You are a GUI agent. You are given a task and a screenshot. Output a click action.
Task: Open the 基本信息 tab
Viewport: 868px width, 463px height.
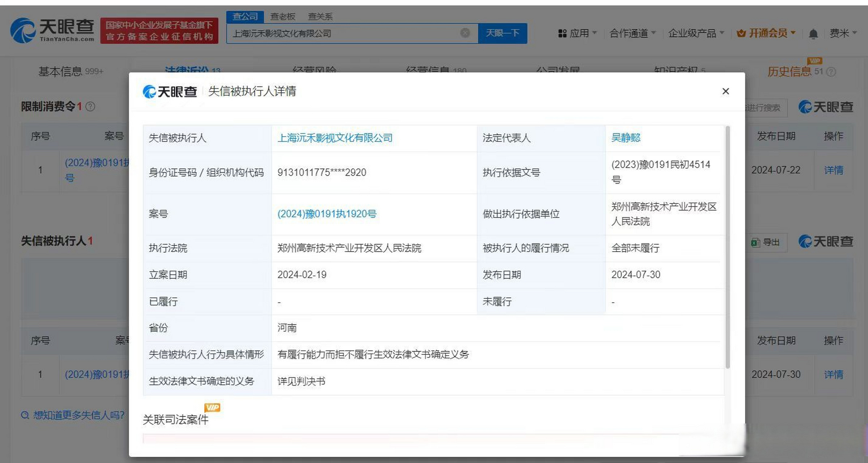[x=71, y=72]
